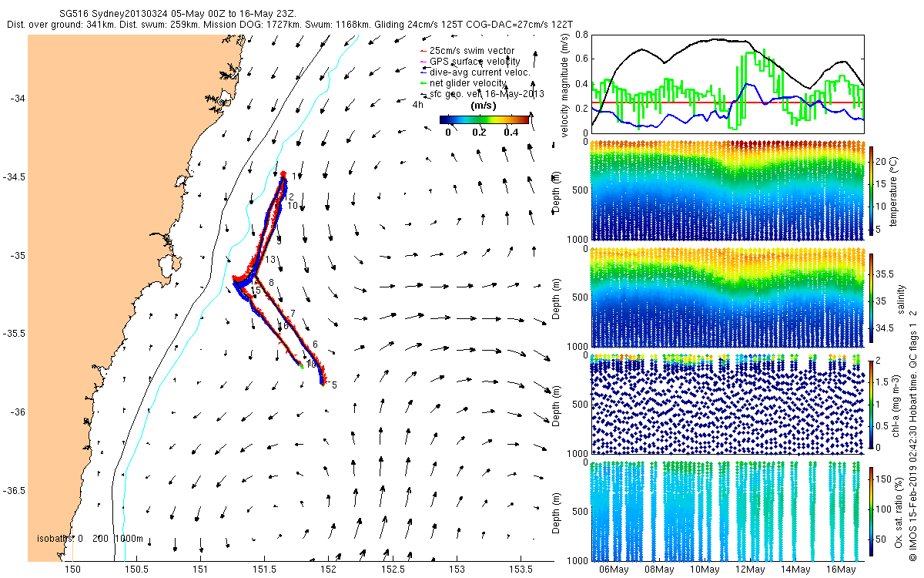Click the 'isobaths: 0 200 1000m' label
924x578 pixels.
coord(89,539)
